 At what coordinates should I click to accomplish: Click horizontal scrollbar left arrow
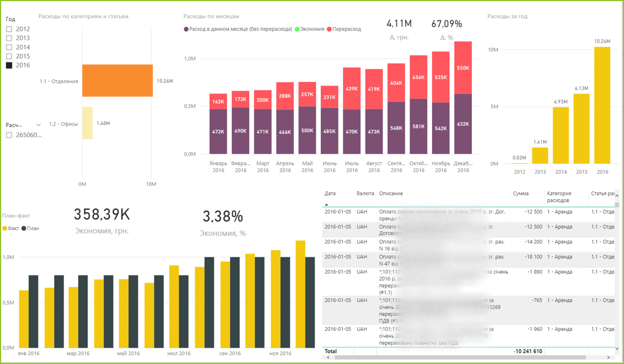[x=328, y=357]
